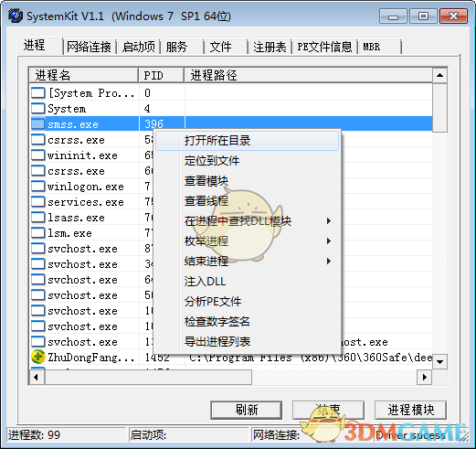The image size is (476, 449).
Task: Minimize the SystemKit window
Action: (x=393, y=16)
